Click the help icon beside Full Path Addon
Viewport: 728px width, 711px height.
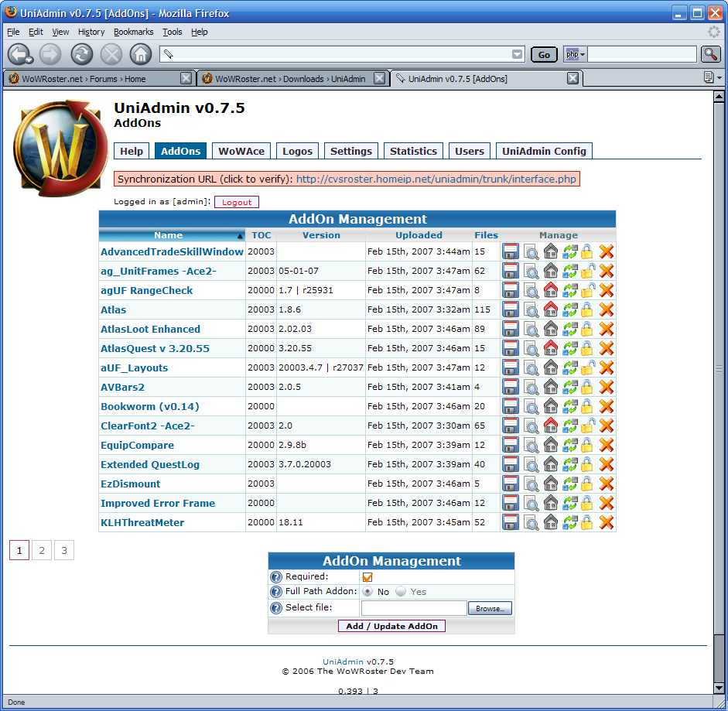pyautogui.click(x=275, y=592)
